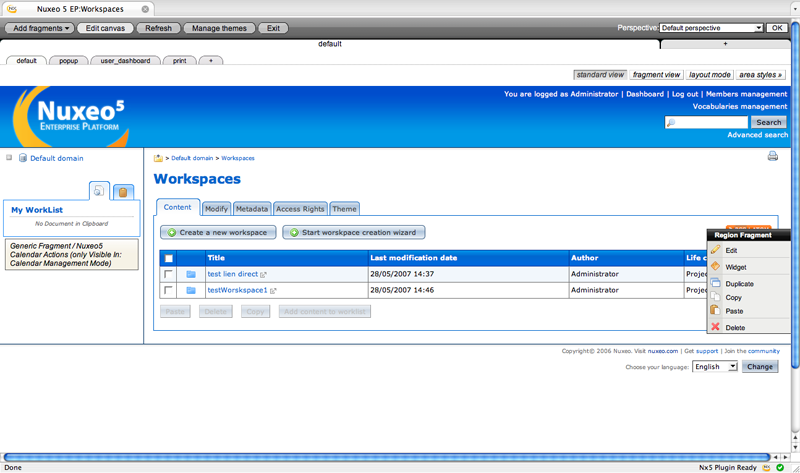Click the Refresh button
The width and height of the screenshot is (800, 473).
pos(158,28)
